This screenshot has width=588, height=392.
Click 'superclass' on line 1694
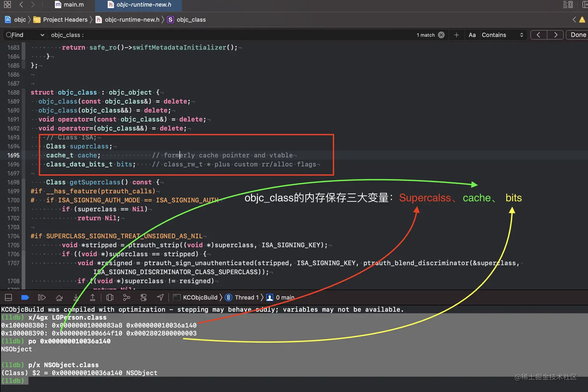(89, 146)
